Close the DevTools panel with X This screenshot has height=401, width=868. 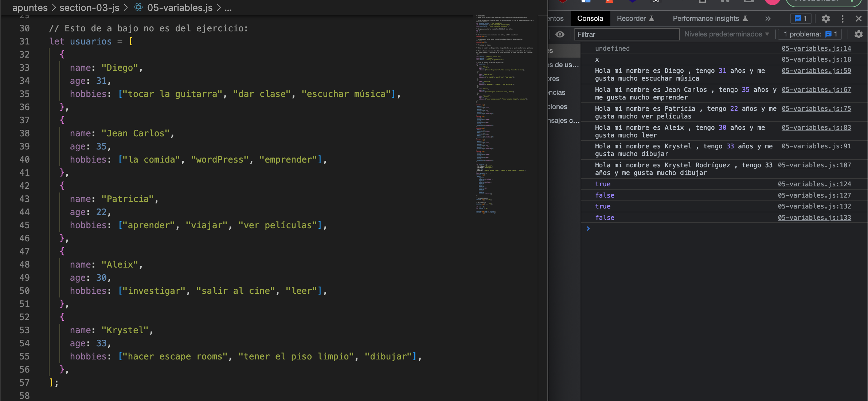tap(859, 19)
